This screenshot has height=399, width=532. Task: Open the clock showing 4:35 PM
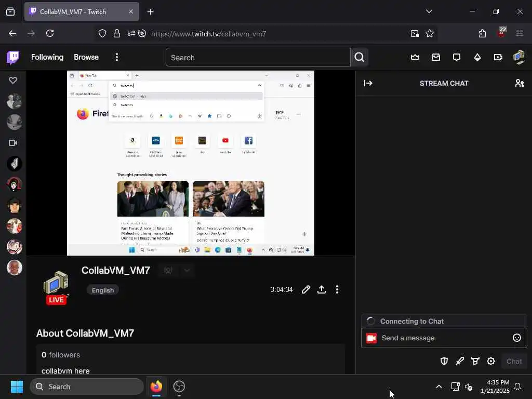coord(495,387)
